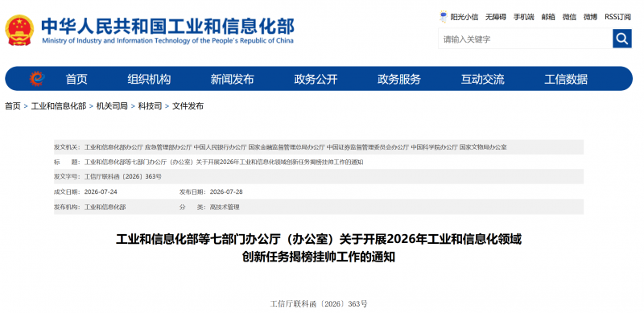This screenshot has width=644, height=313.
Task: Open 首页 in the main navigation
Action: [76, 79]
